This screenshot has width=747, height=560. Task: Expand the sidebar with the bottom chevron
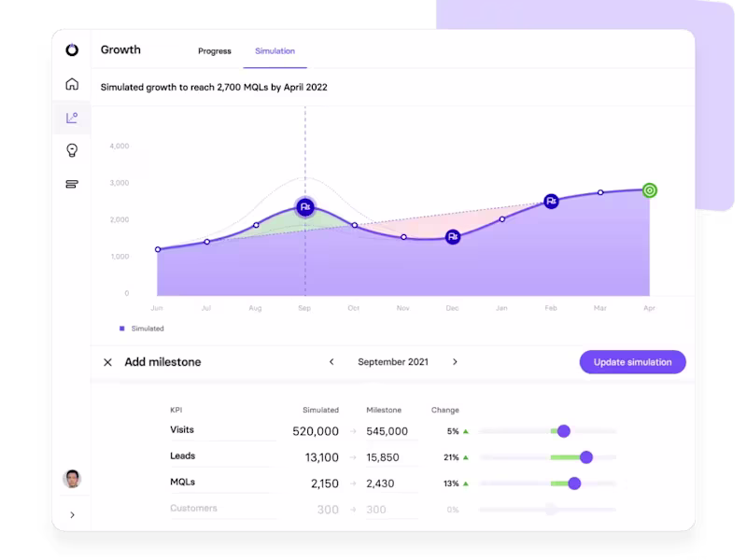(x=73, y=515)
